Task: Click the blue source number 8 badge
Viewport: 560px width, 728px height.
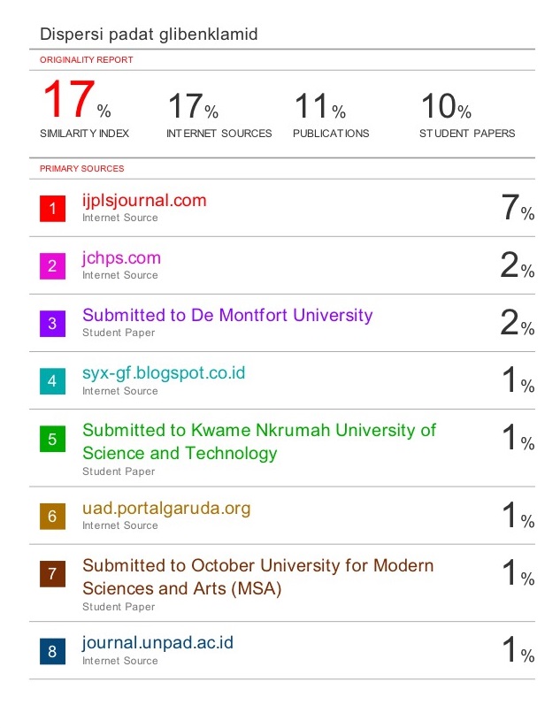Action: [52, 651]
